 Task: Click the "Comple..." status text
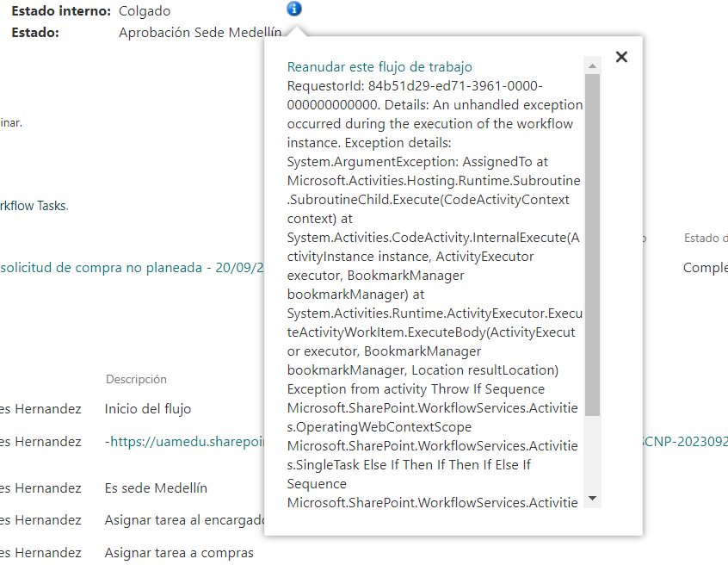tap(704, 268)
